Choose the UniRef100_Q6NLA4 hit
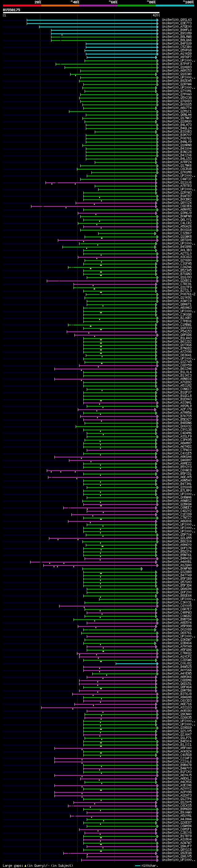197x868 pixels. (177, 115)
